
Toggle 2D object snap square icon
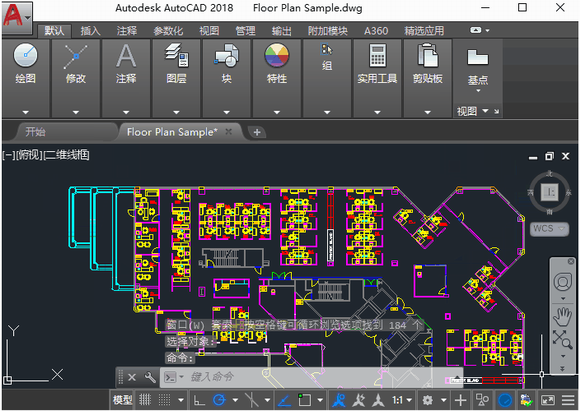[x=304, y=400]
